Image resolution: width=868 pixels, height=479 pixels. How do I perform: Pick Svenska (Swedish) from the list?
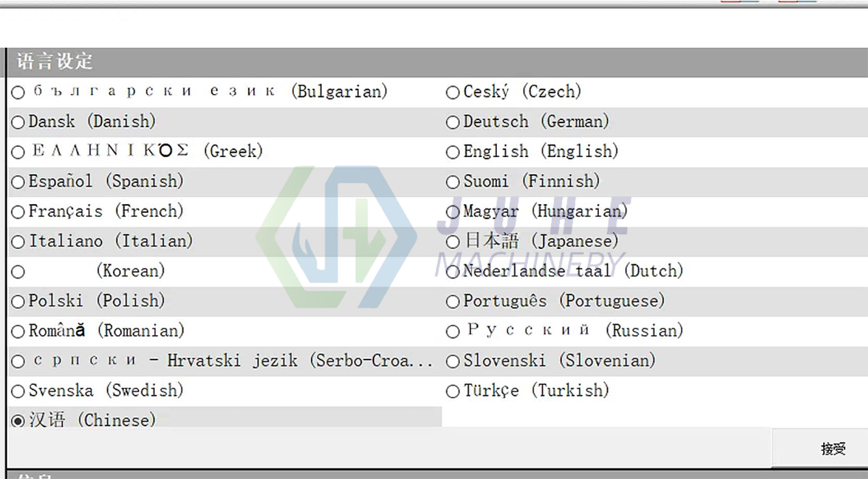pyautogui.click(x=17, y=391)
